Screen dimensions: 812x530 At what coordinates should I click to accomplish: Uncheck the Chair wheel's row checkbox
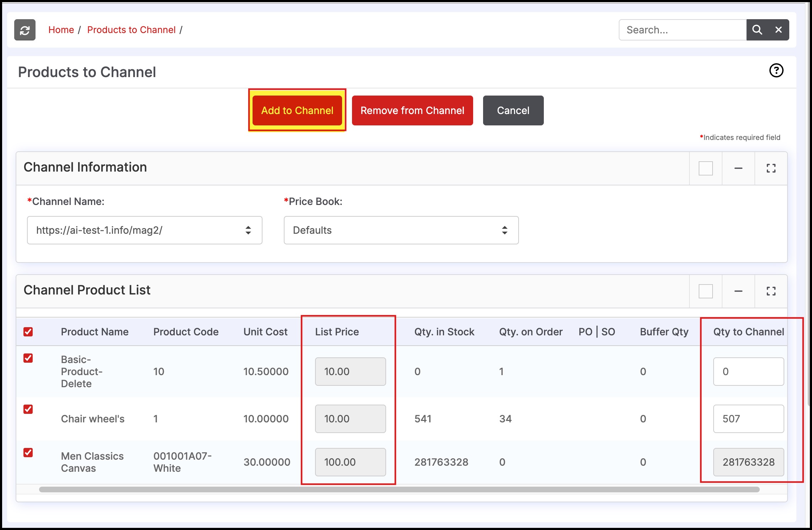28,409
